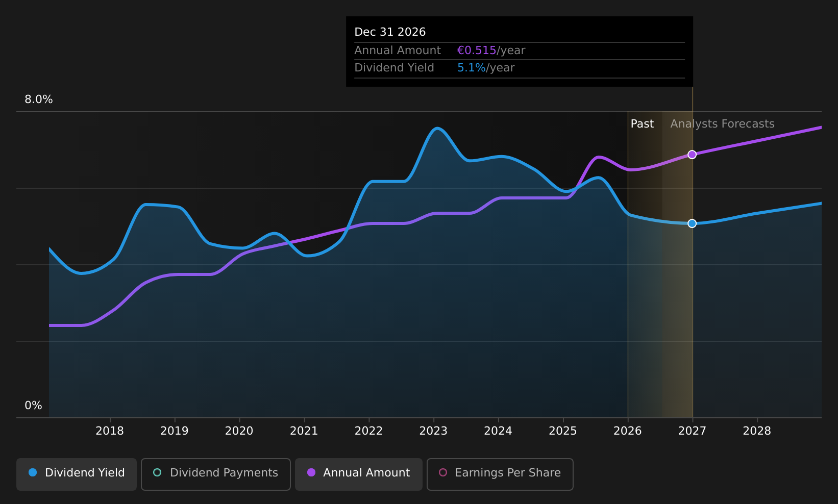Click the 0% y-axis label
This screenshot has width=838, height=504.
pos(33,406)
